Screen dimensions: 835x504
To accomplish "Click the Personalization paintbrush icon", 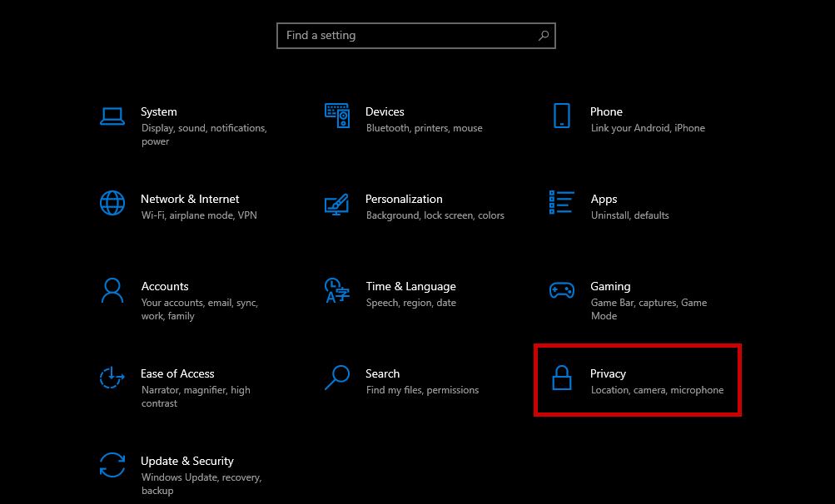I will (x=336, y=203).
